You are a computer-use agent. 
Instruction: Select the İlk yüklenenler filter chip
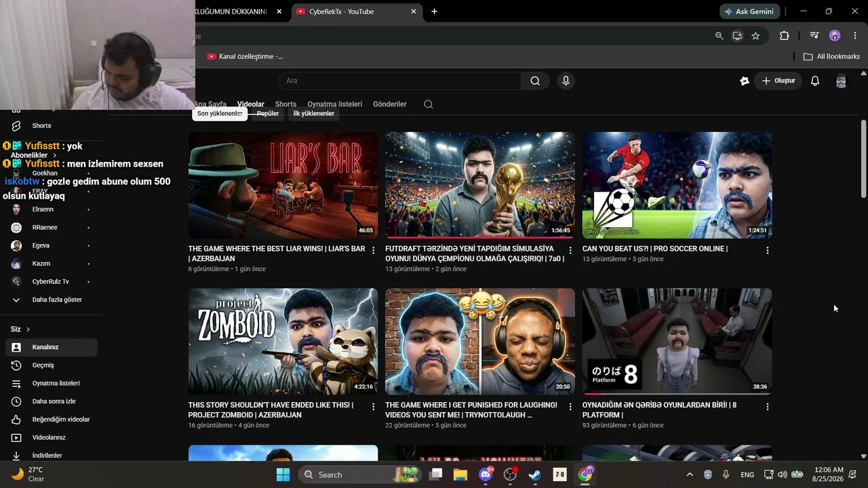(x=313, y=114)
